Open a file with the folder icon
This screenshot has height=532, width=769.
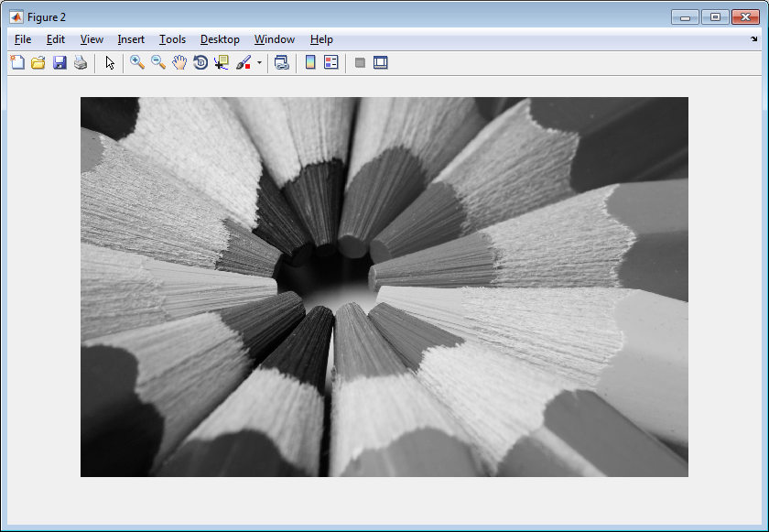coord(38,62)
